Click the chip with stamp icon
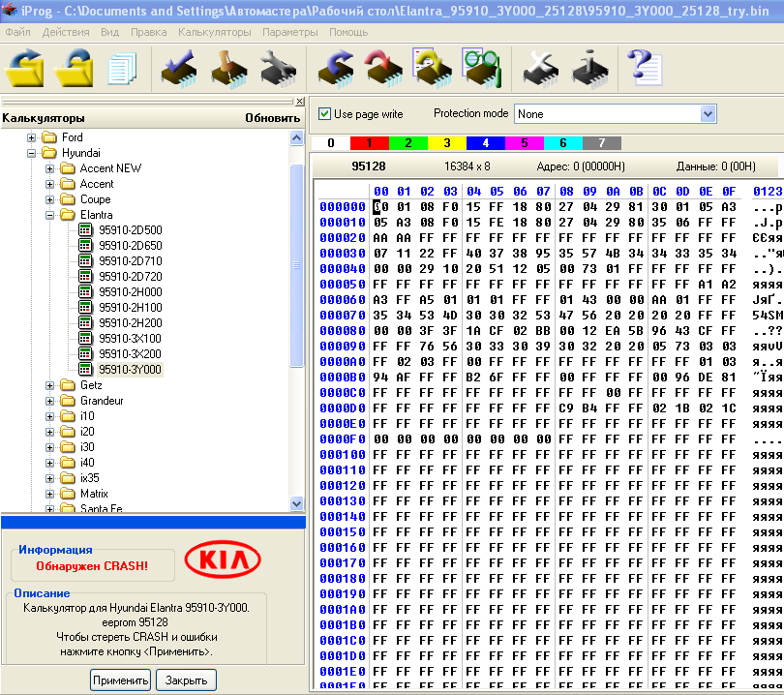The height and width of the screenshot is (695, 784). (229, 69)
